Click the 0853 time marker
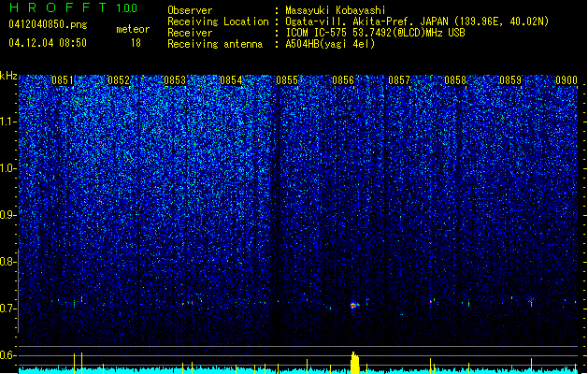588x374 pixels. (x=175, y=80)
